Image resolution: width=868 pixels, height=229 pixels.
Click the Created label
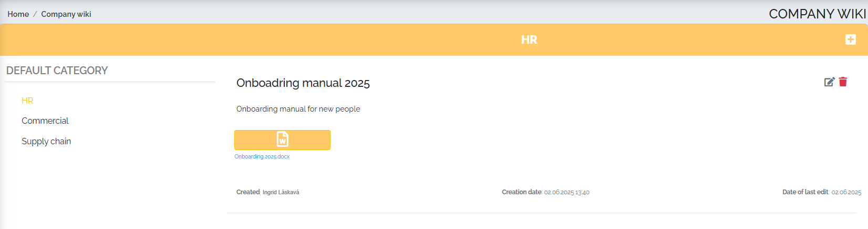pos(248,192)
